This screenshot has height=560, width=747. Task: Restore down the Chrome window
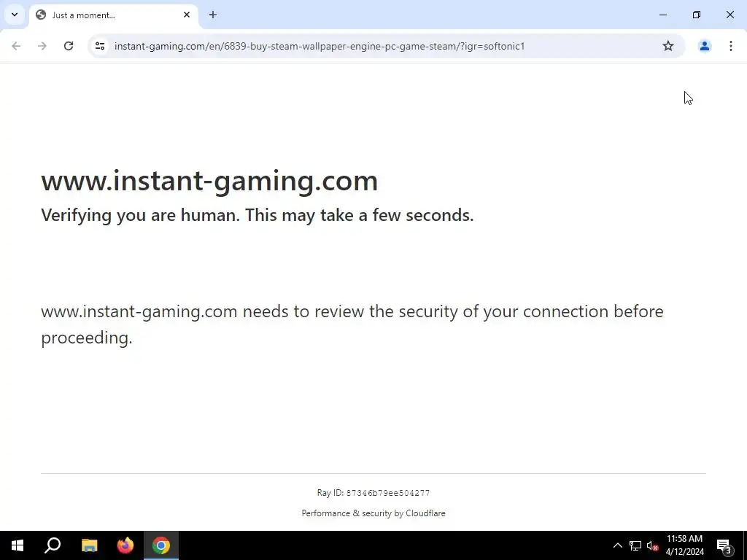(x=697, y=15)
